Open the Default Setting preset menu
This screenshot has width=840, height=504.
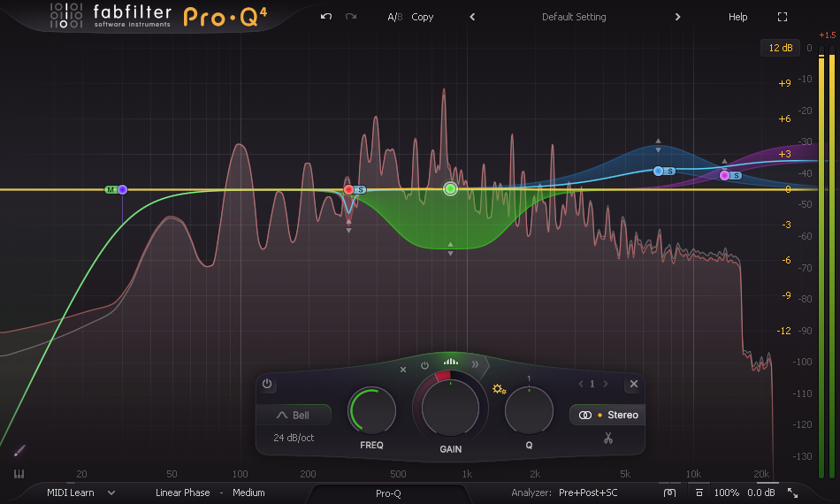click(574, 17)
